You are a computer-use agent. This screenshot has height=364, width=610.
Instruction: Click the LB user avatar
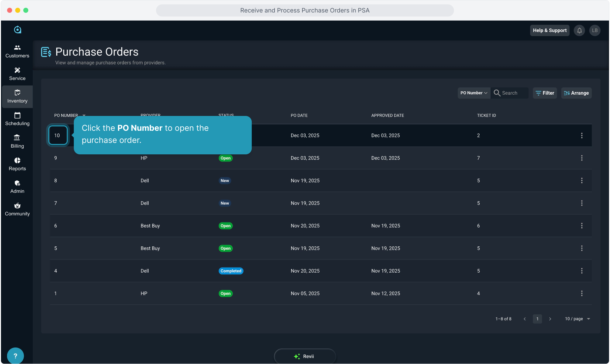click(595, 30)
